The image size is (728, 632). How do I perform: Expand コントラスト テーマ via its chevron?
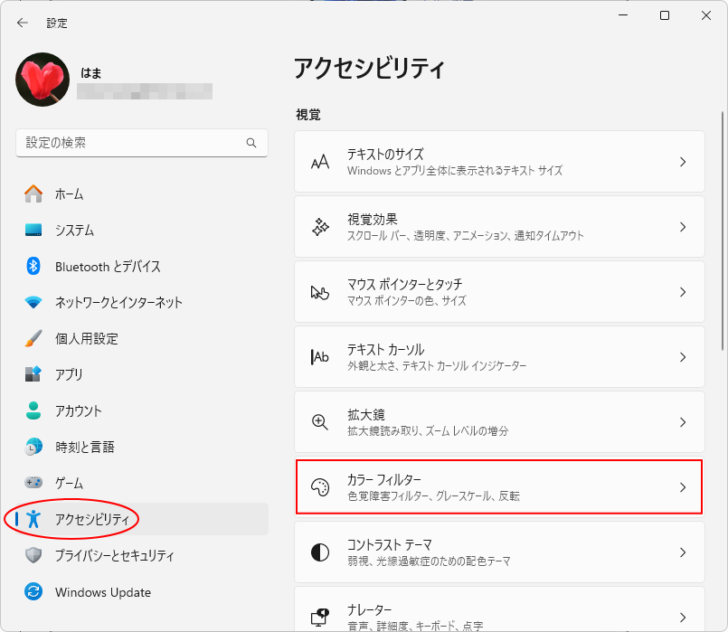click(682, 552)
